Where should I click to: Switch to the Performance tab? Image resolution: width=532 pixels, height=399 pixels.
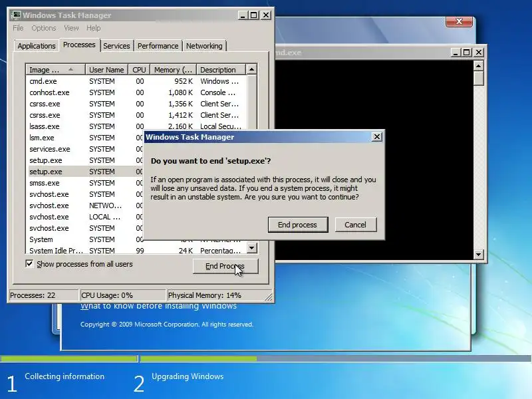(x=158, y=46)
